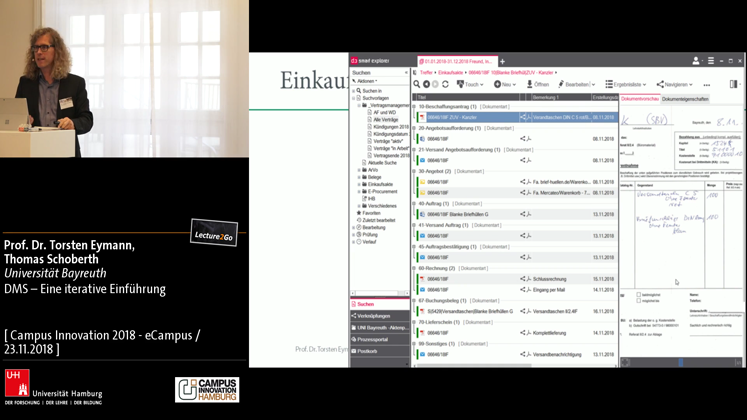This screenshot has height=420, width=747.
Task: Click the Lecture2Go logo
Action: pos(214,232)
